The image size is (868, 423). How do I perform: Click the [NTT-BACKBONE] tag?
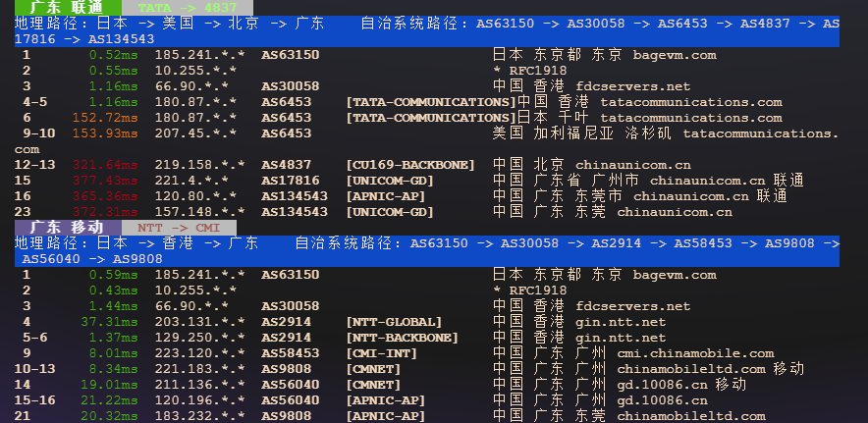point(403,338)
